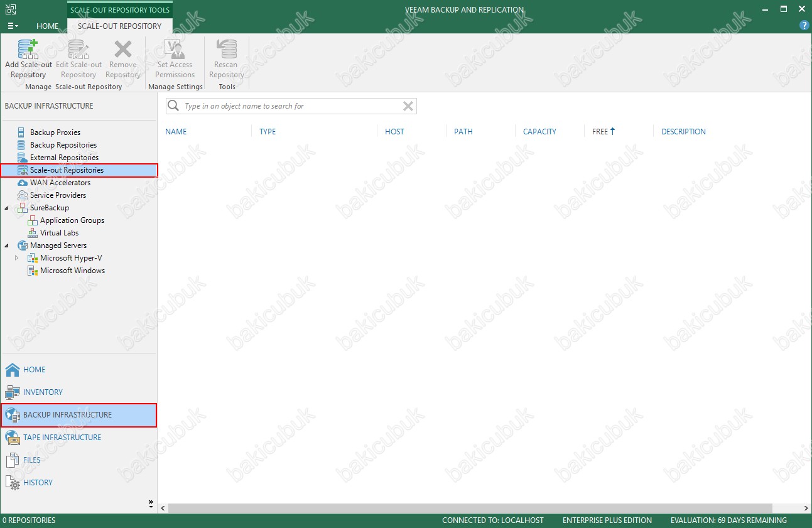Click 'CONNECTED TO: LOCALHOST' status text
This screenshot has width=812, height=528.
point(493,520)
